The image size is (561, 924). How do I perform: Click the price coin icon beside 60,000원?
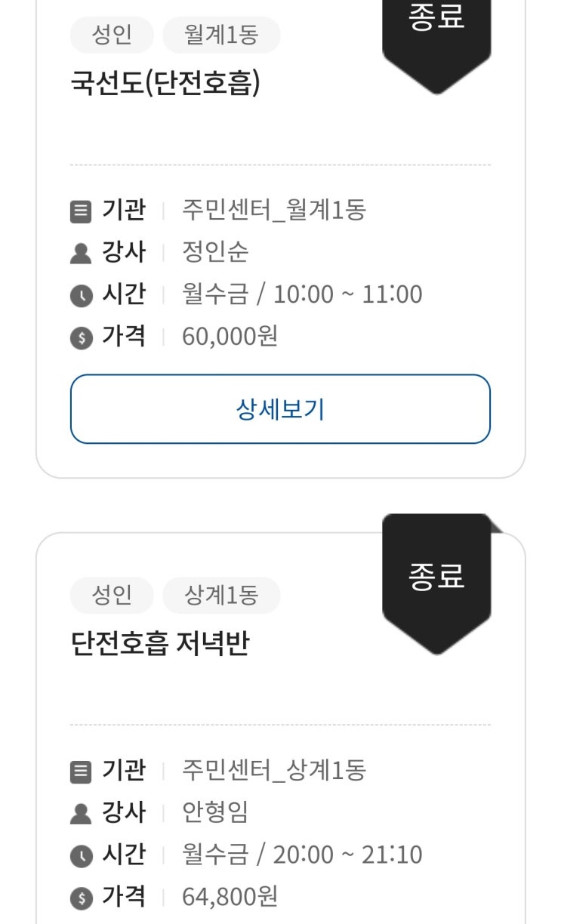pos(80,337)
